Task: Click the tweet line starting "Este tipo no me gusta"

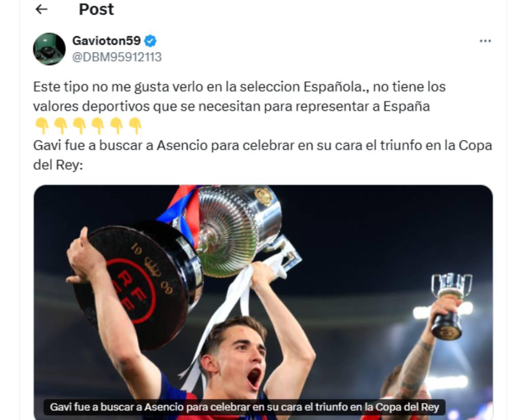Action: pyautogui.click(x=239, y=87)
